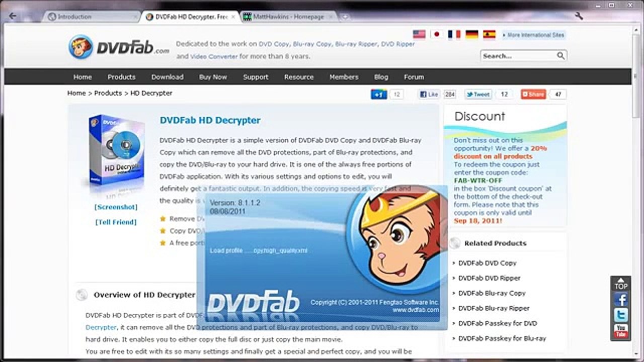Click the magnifier icon in the search box

tap(560, 56)
